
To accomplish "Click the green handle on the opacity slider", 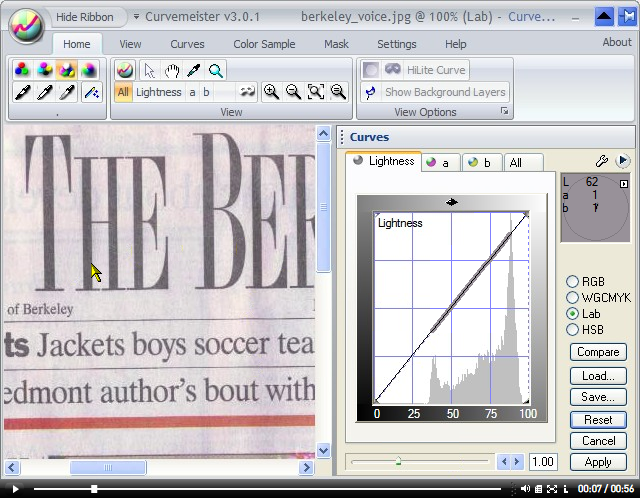I will 398,462.
